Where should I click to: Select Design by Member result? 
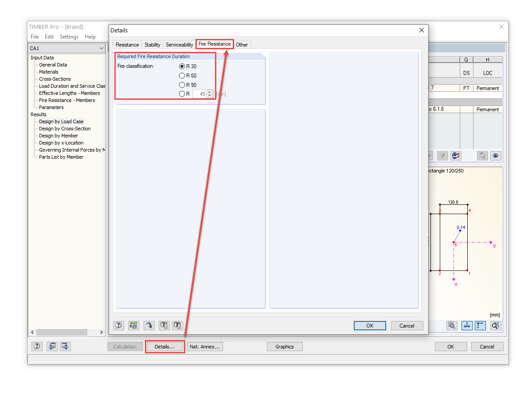click(x=59, y=136)
